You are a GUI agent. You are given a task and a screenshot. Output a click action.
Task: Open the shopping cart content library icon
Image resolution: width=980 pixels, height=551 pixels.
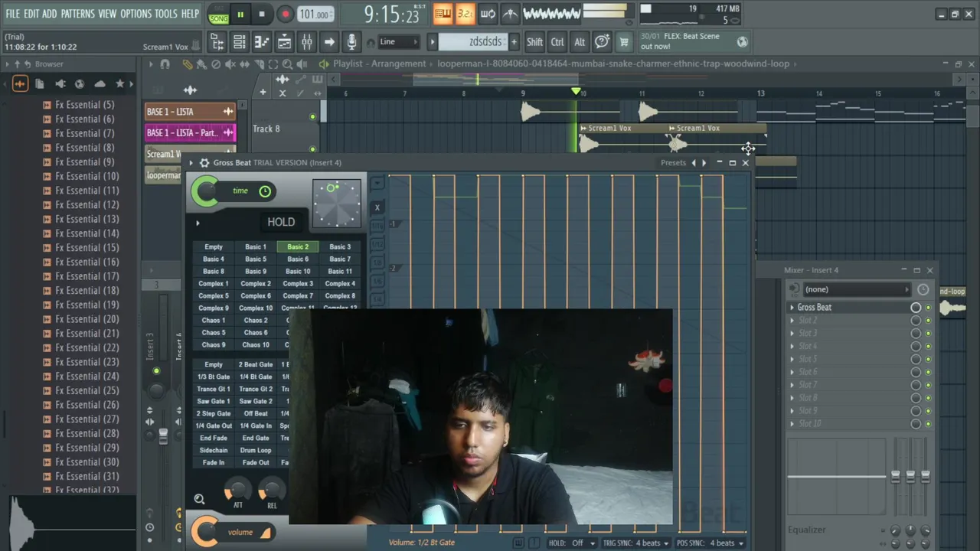[624, 42]
